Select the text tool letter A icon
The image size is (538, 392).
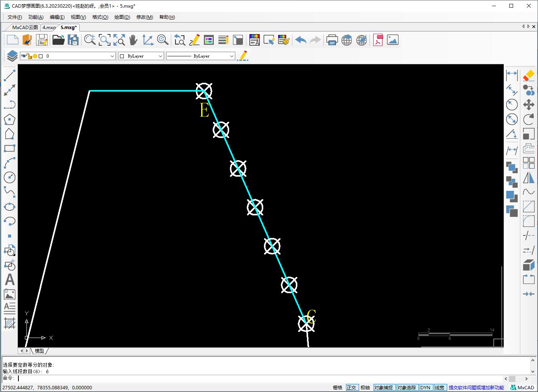click(x=10, y=280)
